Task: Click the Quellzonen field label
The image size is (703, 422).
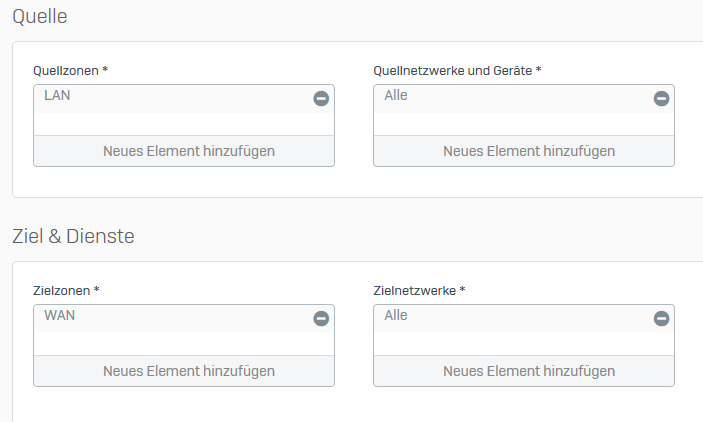Action: click(70, 70)
